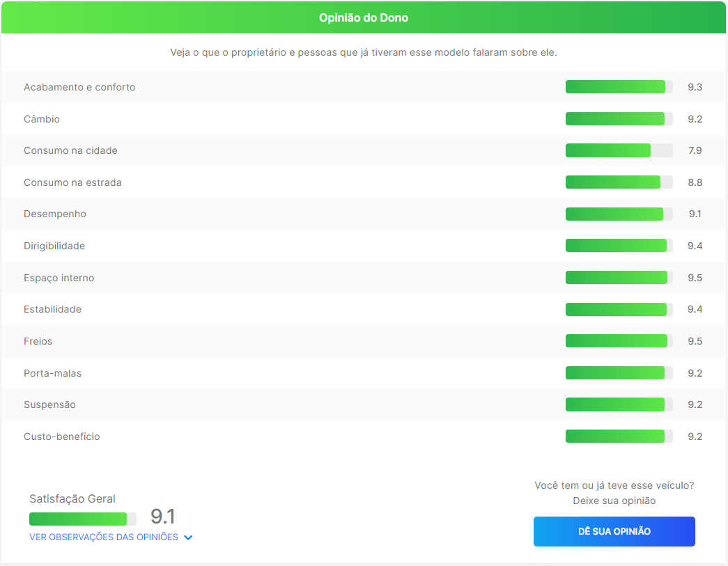This screenshot has width=728, height=566.
Task: Select the Espaço interno label
Action: (x=59, y=278)
